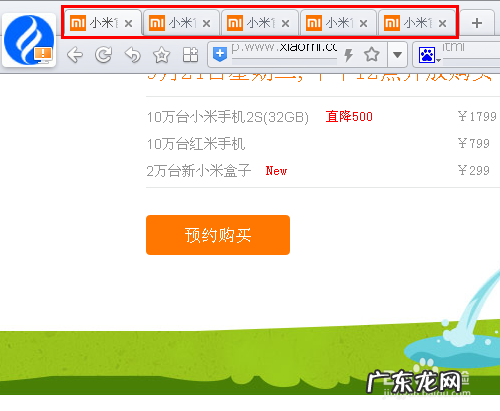Viewport: 500px width, 411px height.
Task: Click the orange 预约购买 button
Action: tap(218, 235)
